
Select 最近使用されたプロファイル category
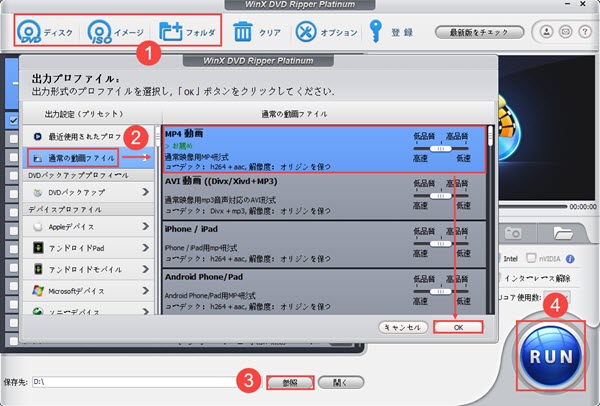88,136
